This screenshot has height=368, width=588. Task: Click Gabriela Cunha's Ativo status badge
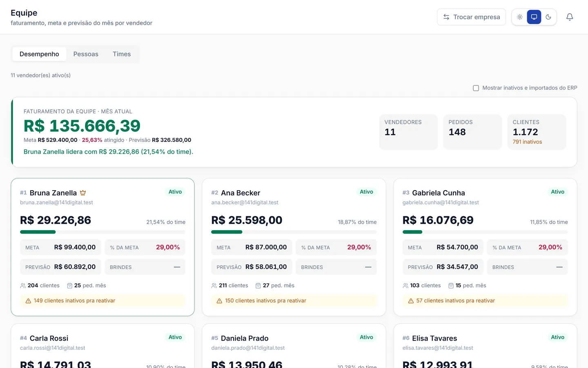[557, 192]
